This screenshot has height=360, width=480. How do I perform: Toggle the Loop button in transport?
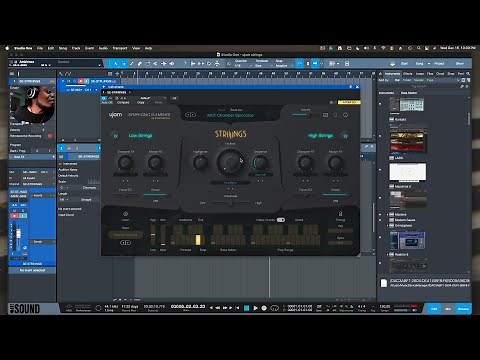(x=274, y=308)
